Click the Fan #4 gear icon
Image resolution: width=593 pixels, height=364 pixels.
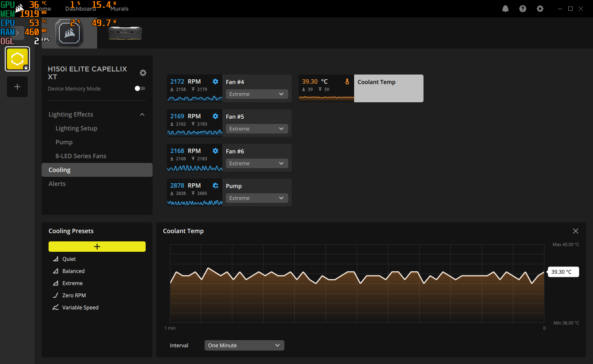(x=215, y=81)
